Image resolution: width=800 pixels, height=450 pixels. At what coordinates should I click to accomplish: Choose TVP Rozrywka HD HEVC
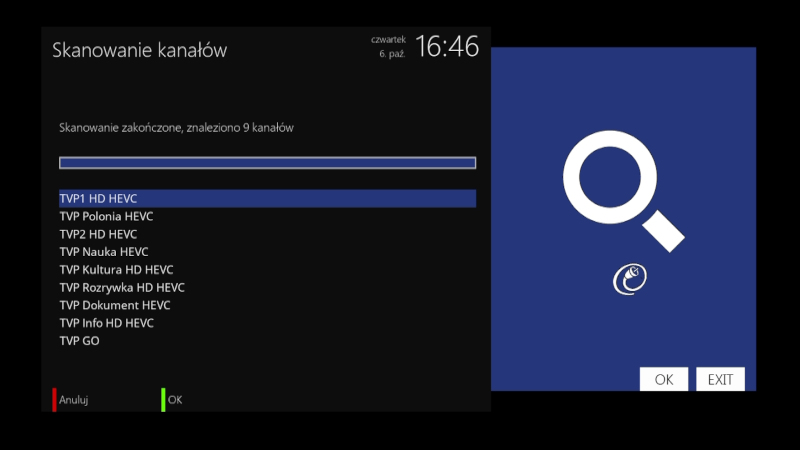pyautogui.click(x=267, y=287)
